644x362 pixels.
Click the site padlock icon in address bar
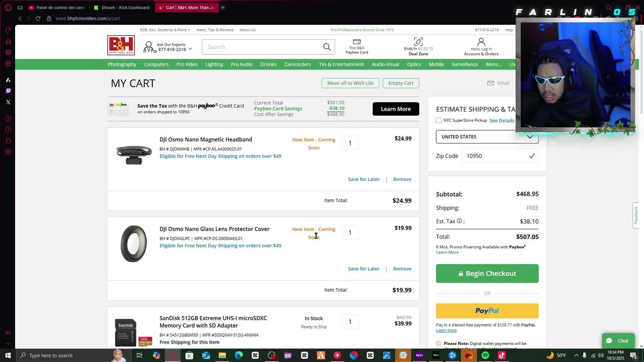click(x=49, y=19)
